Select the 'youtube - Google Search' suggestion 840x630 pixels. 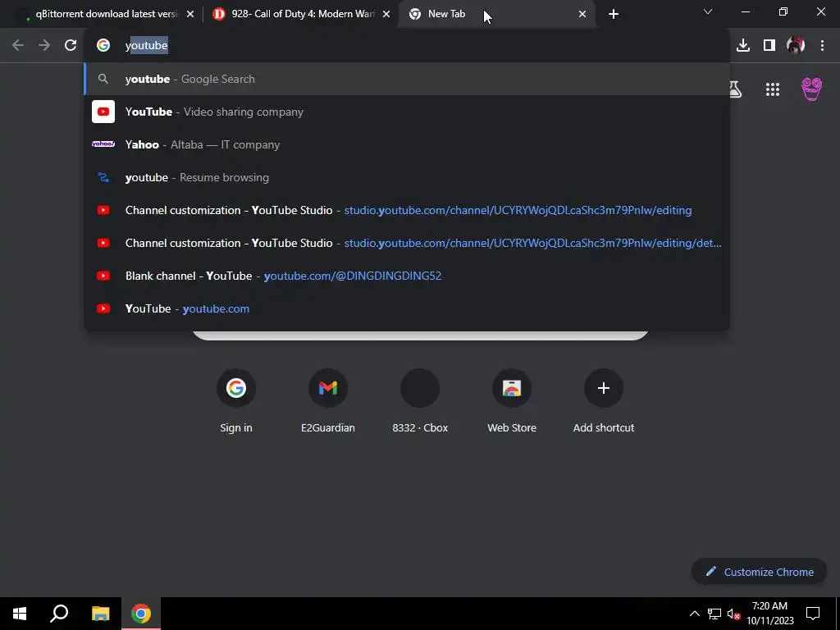tap(407, 79)
